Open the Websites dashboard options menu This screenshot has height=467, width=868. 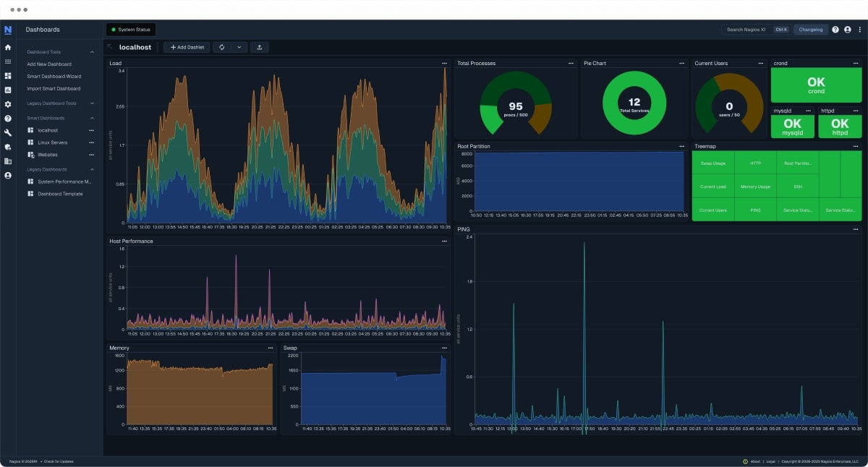(92, 154)
